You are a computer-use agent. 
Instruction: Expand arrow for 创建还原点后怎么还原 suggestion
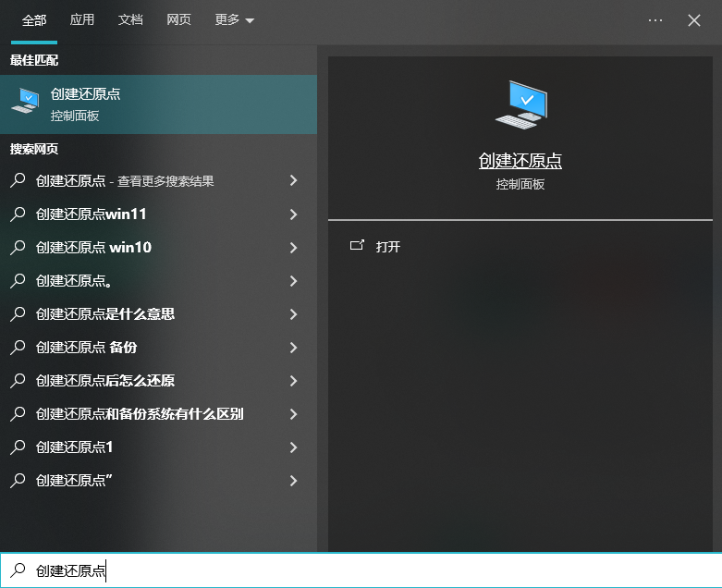tap(293, 381)
